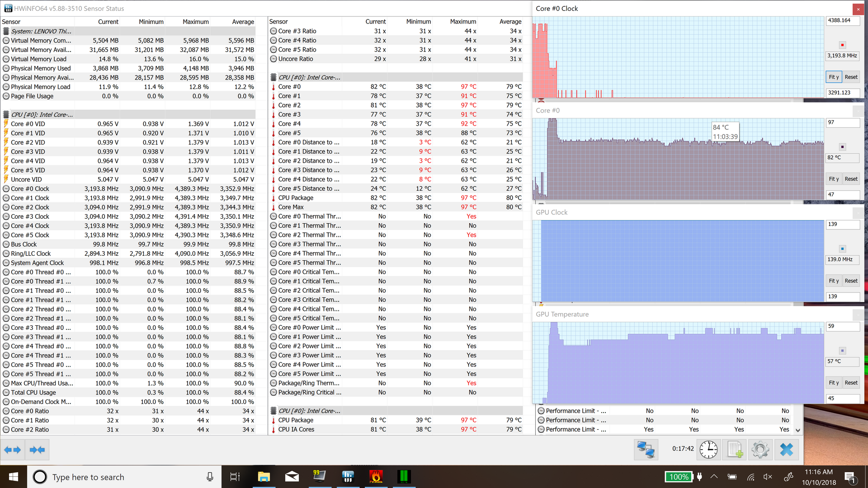This screenshot has height=488, width=868.
Task: Start logging with the spreadsheet-plus icon
Action: (x=735, y=450)
